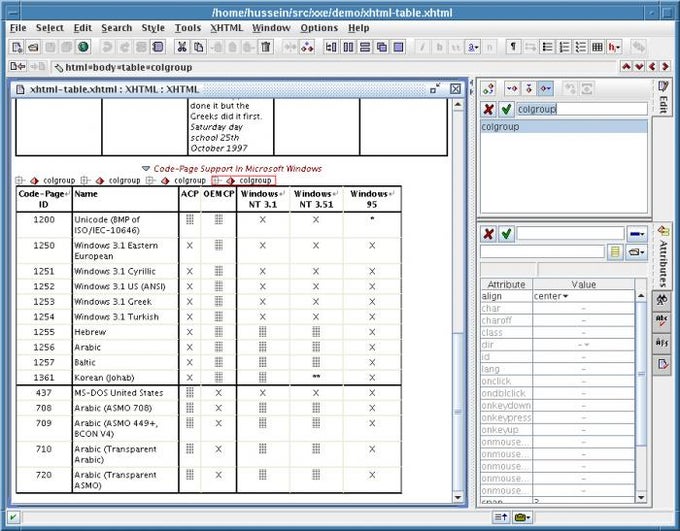Click the Convert element diamonds icon

(307, 47)
